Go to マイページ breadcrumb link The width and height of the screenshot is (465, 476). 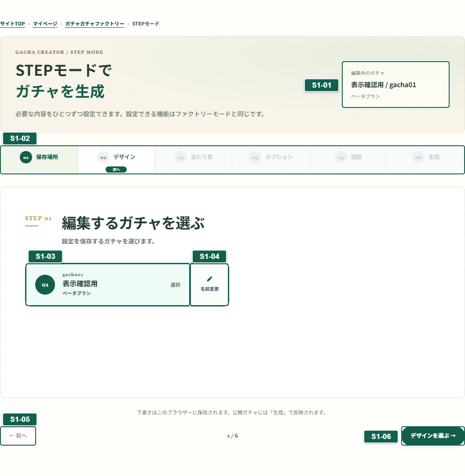pos(45,24)
